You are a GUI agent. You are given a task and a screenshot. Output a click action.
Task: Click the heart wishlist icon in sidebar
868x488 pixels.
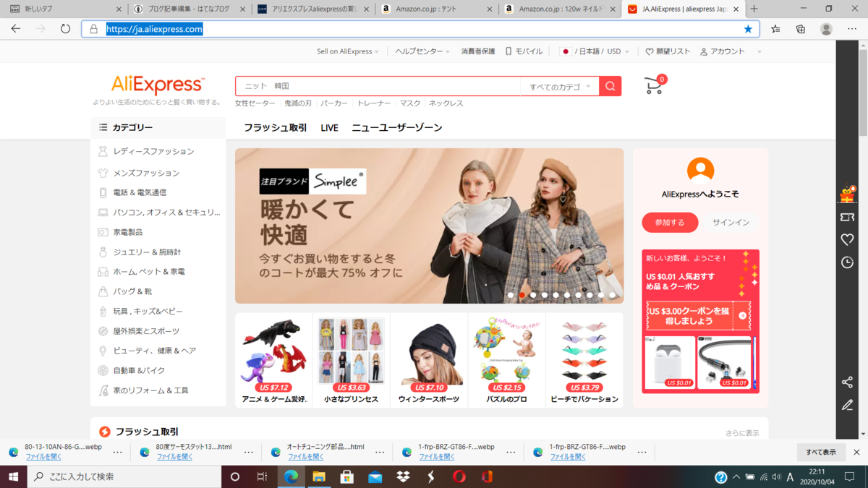(x=847, y=239)
